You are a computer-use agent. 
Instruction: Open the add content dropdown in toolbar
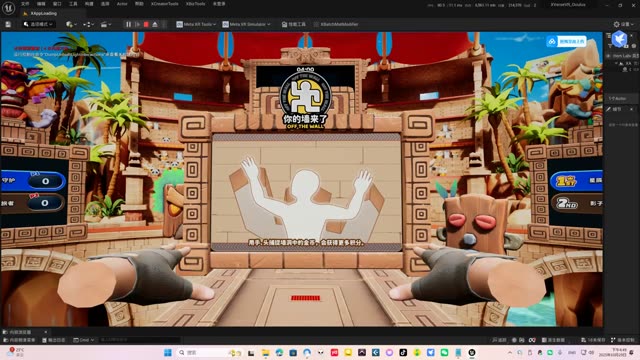coord(71,24)
